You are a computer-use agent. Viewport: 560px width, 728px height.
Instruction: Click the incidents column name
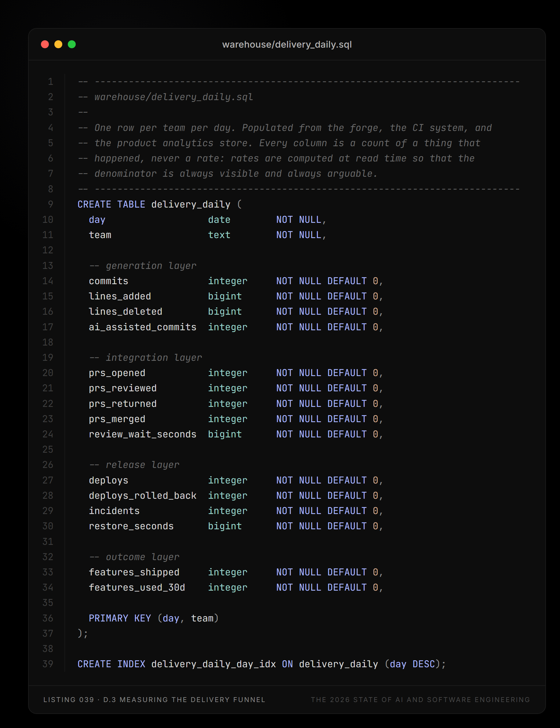(114, 511)
